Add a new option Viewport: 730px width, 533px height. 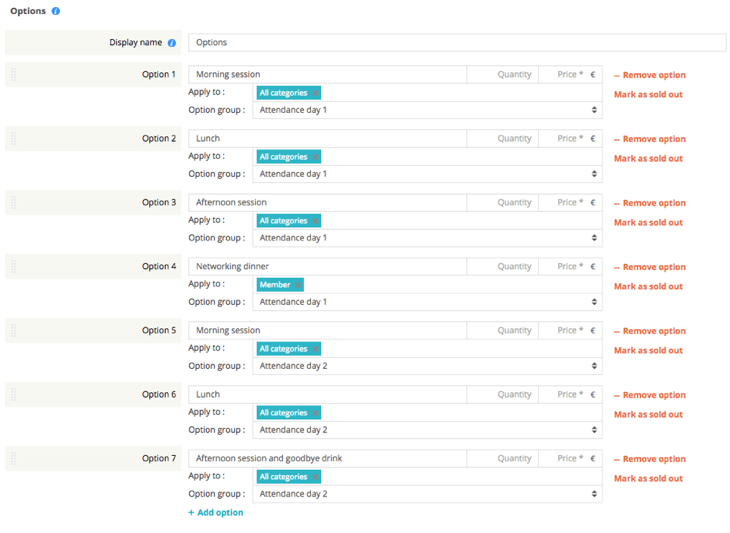[215, 512]
